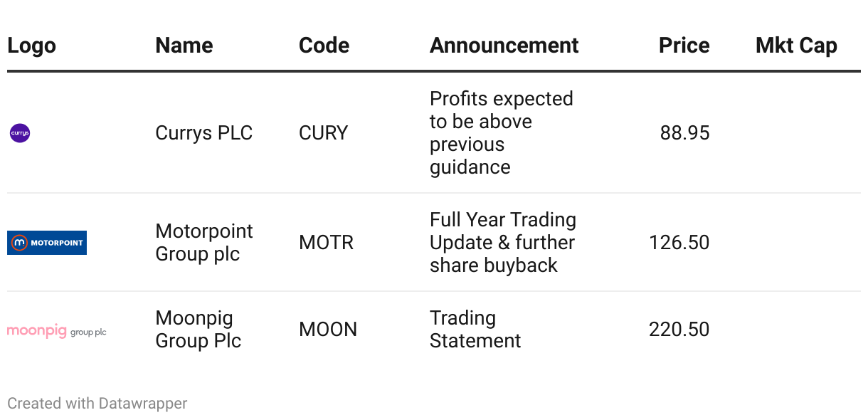The image size is (868, 420).
Task: Click the profits above guidance announcement
Action: (x=502, y=133)
